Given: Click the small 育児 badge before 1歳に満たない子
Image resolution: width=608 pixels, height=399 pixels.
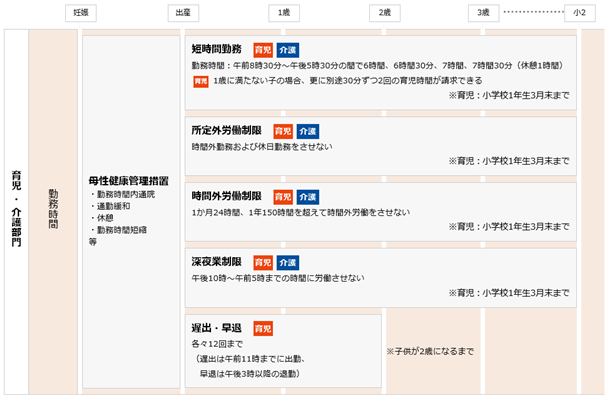Looking at the screenshot, I should (x=201, y=81).
